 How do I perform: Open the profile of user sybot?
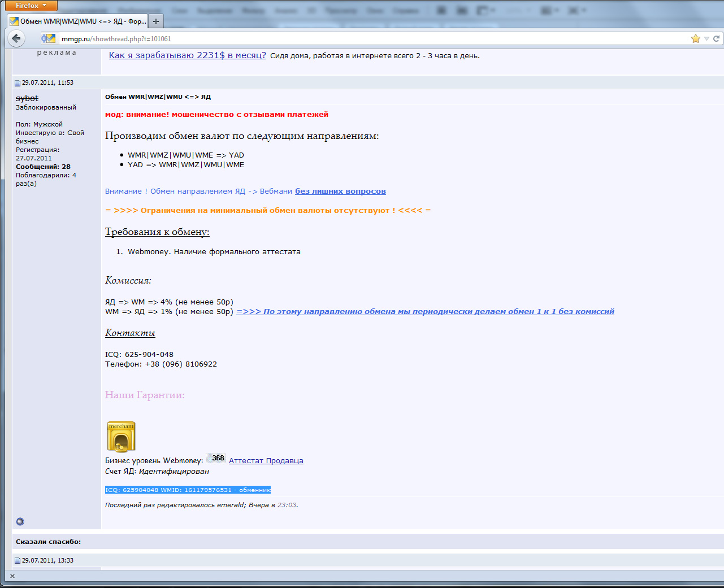(27, 98)
